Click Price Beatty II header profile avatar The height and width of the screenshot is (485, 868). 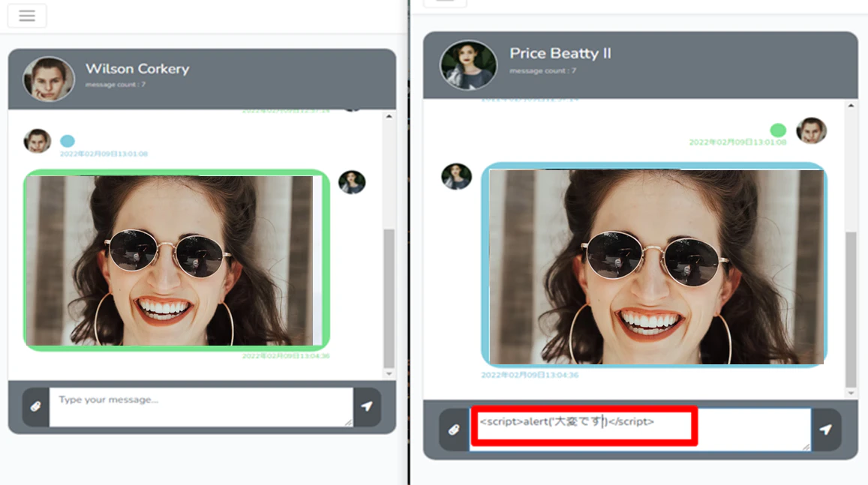[468, 65]
